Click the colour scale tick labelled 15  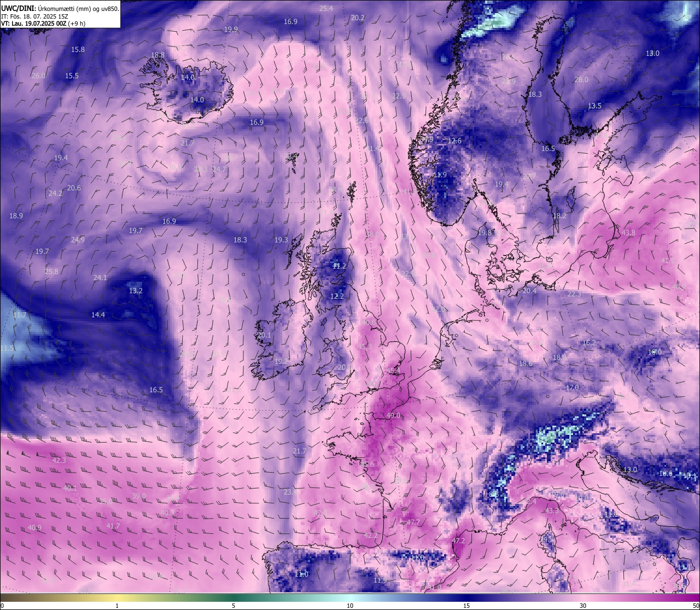coord(466,606)
